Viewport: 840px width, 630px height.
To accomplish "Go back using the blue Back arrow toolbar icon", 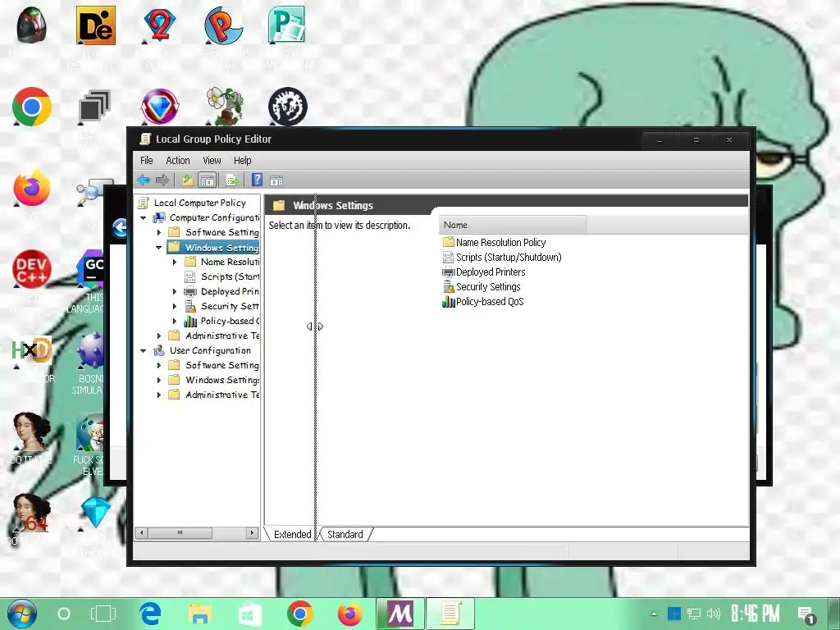I will pos(143,180).
